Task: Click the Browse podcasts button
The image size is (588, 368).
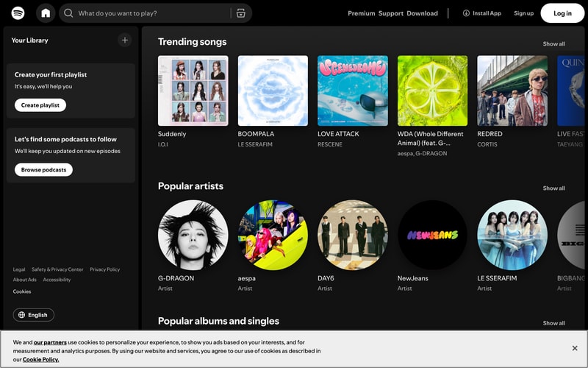Action: tap(43, 170)
